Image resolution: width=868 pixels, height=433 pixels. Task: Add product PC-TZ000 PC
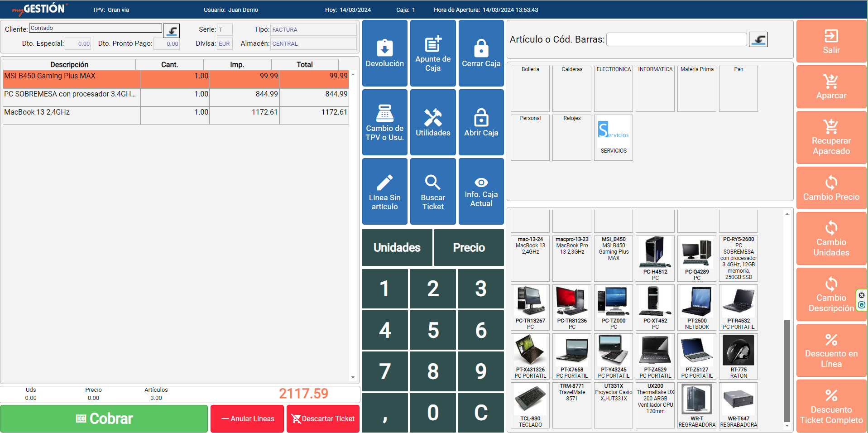(614, 308)
